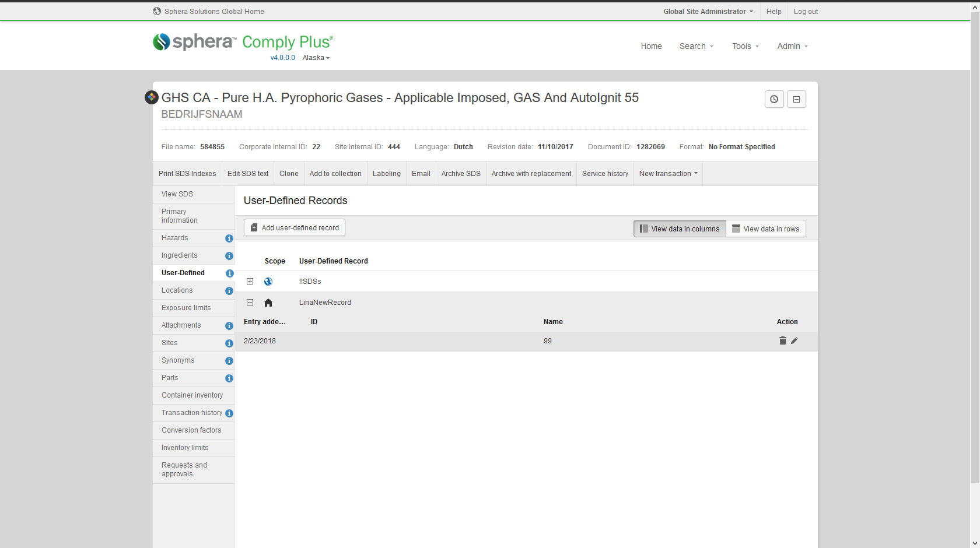Click the Name value 99

click(548, 341)
